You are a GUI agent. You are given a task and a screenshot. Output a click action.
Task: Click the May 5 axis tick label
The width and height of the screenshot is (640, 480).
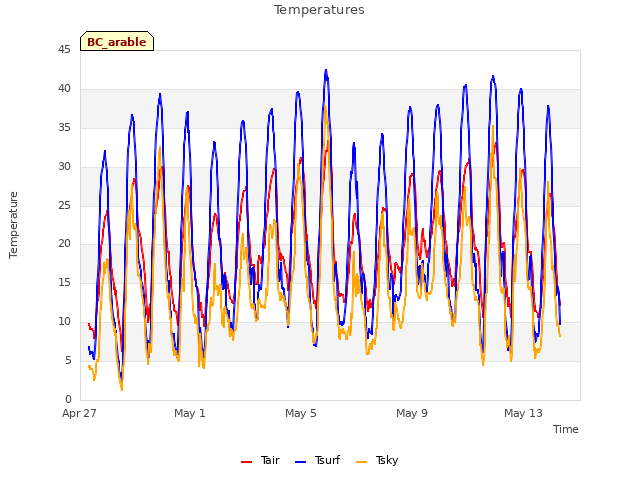point(301,413)
